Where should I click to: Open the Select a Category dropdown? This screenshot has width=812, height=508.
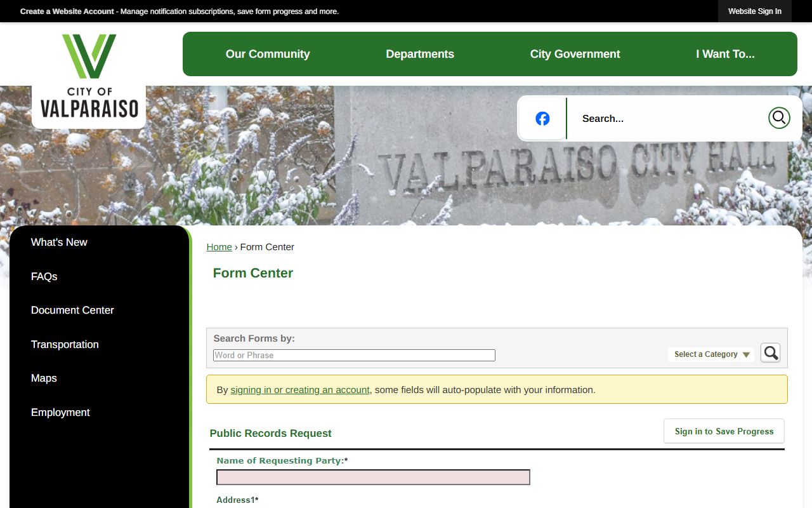pos(711,354)
